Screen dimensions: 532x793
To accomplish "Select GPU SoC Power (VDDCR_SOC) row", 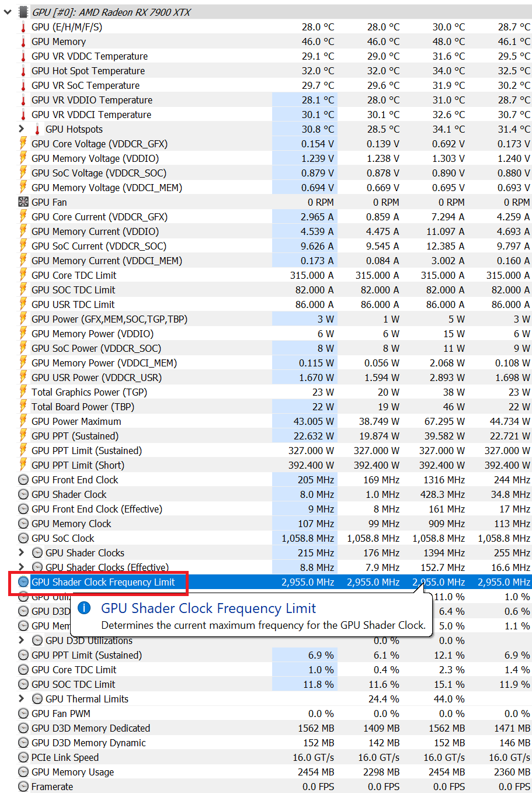I will [x=274, y=348].
